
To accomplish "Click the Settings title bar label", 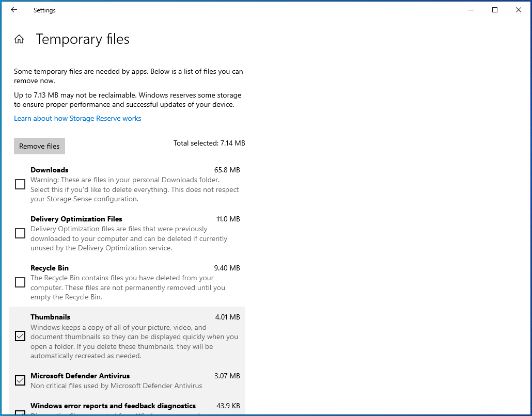I will 44,10.
